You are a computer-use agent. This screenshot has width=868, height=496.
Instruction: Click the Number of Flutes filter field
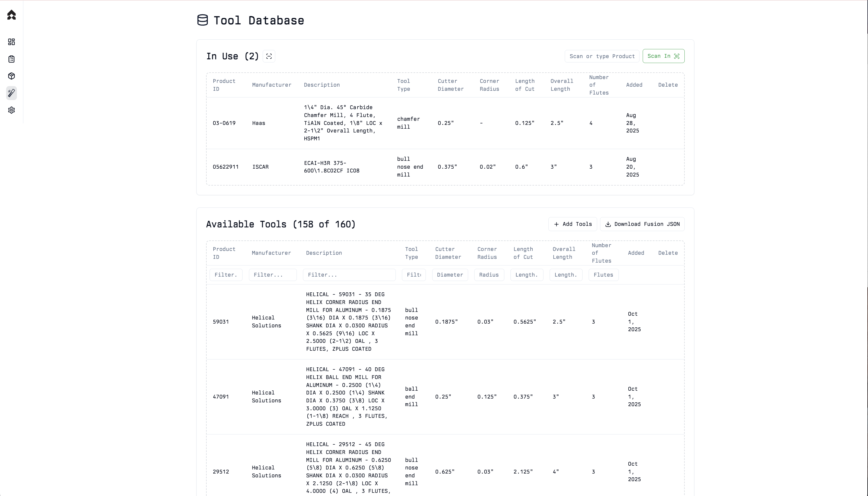(603, 275)
